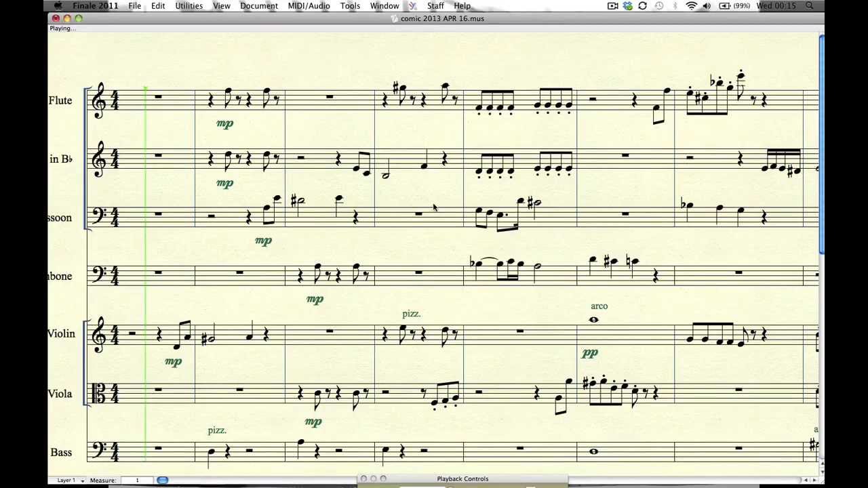Open the Apple menu
This screenshot has height=488, width=868.
point(59,6)
